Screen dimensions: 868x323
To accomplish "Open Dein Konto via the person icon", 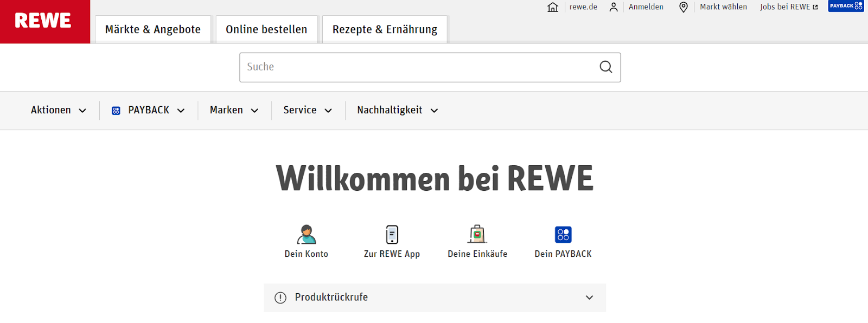I will 307,234.
